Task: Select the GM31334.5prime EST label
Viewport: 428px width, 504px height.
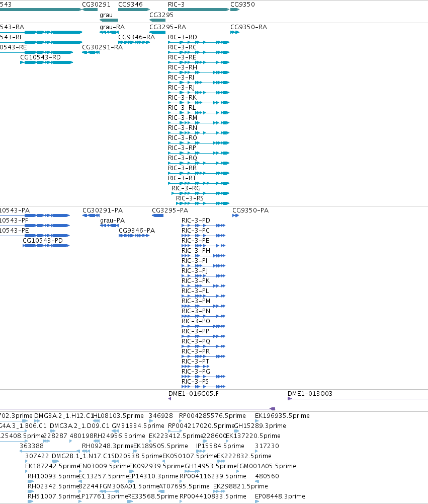Action: pos(138,426)
